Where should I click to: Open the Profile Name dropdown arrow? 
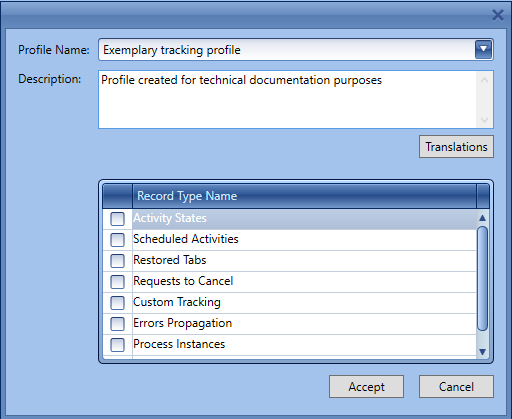pos(483,50)
